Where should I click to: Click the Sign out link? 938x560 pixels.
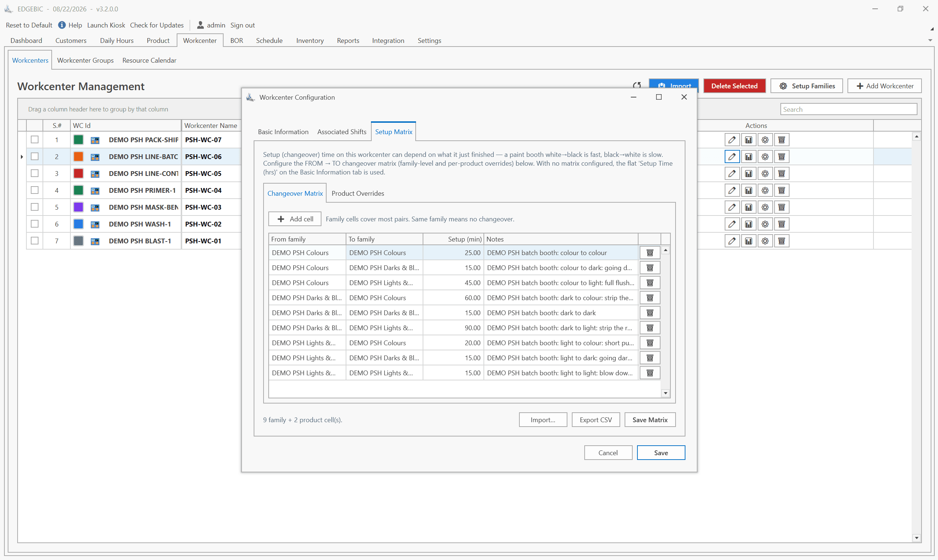pyautogui.click(x=242, y=25)
